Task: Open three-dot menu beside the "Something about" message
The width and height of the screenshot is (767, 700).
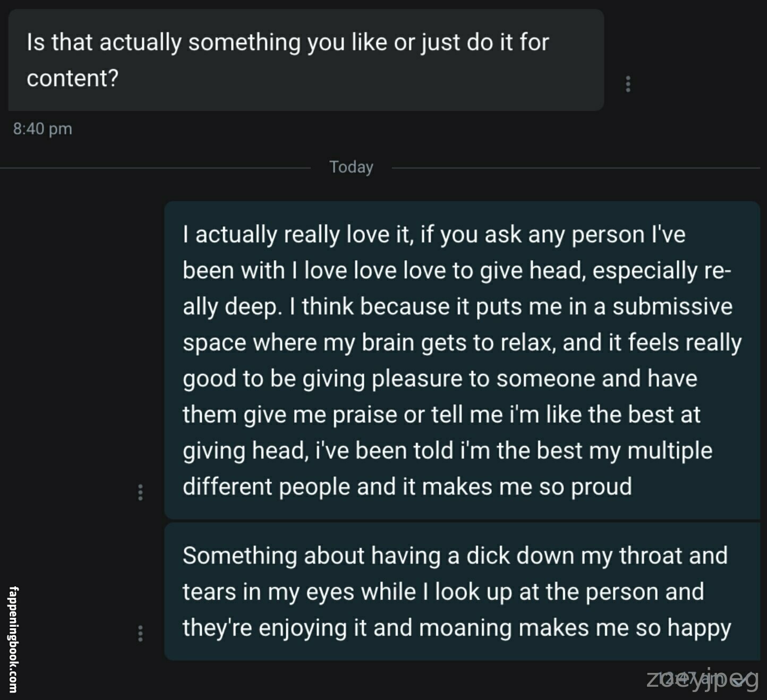Action: pyautogui.click(x=140, y=633)
